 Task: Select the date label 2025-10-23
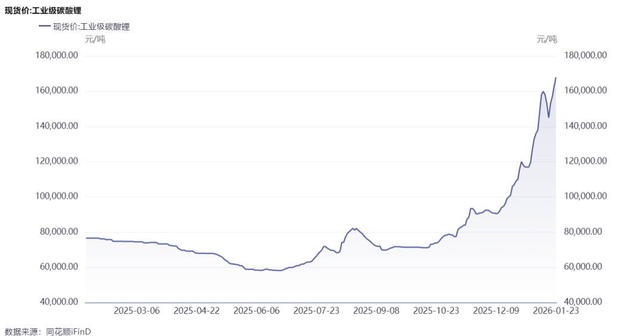436,310
